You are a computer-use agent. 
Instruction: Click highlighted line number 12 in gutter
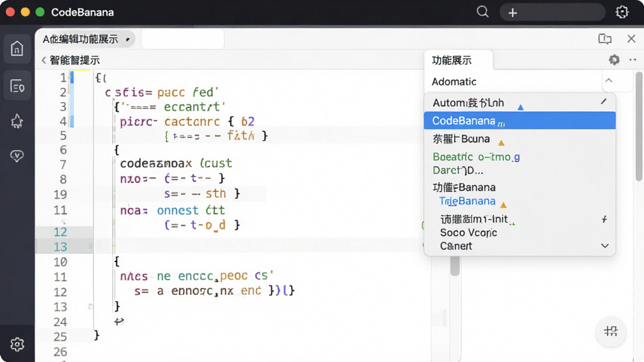pyautogui.click(x=60, y=232)
